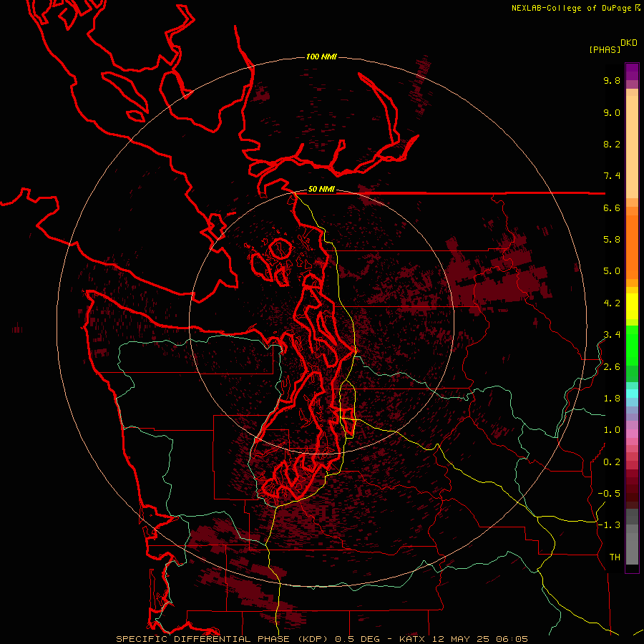Click the KATX station identifier
This screenshot has height=644, width=644.
(x=413, y=639)
